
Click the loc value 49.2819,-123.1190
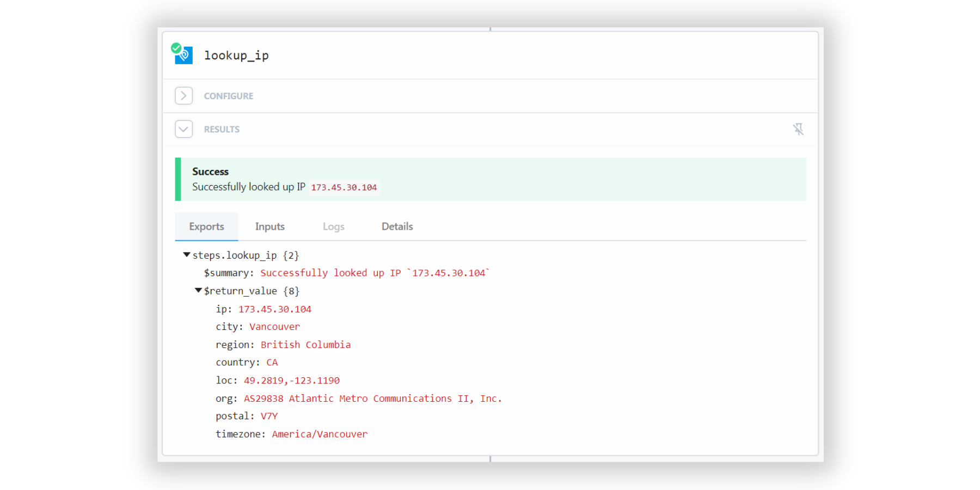292,381
